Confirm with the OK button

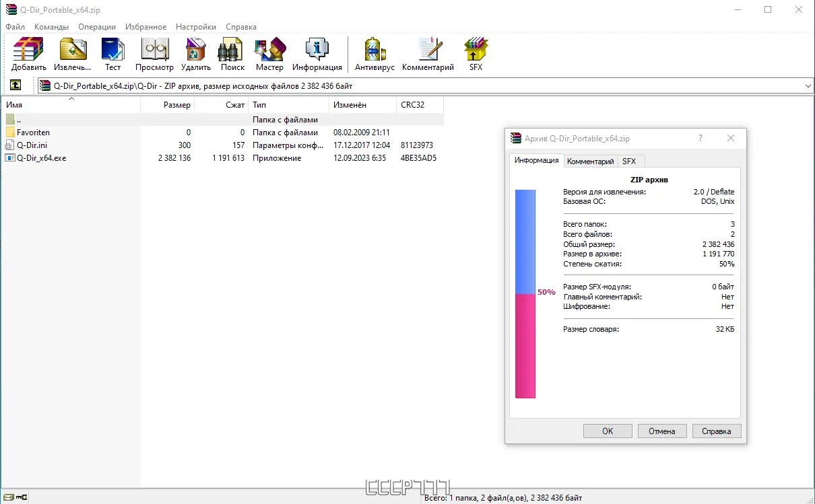[x=608, y=431]
